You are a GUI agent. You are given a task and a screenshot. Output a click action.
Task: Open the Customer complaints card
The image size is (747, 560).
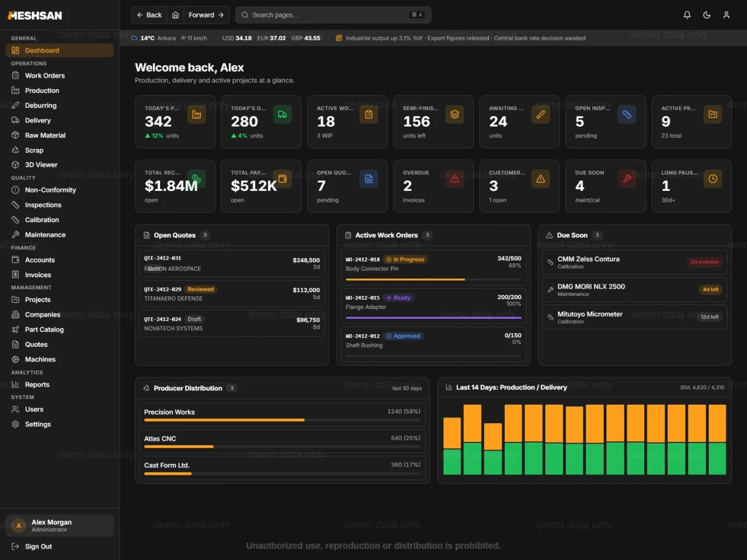pyautogui.click(x=520, y=186)
